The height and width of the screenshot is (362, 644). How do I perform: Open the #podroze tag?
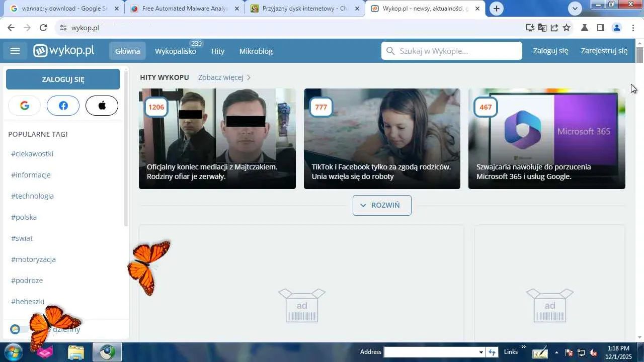pyautogui.click(x=27, y=281)
